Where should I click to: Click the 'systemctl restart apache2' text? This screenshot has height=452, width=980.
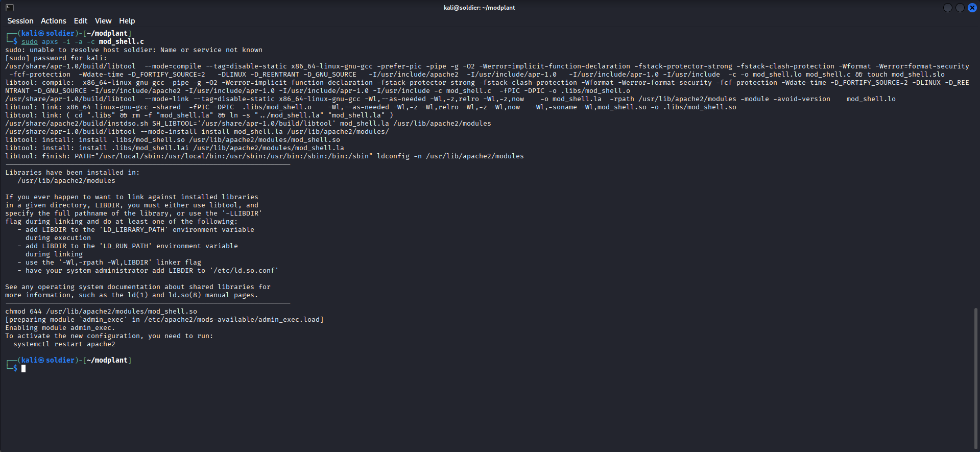tap(64, 344)
